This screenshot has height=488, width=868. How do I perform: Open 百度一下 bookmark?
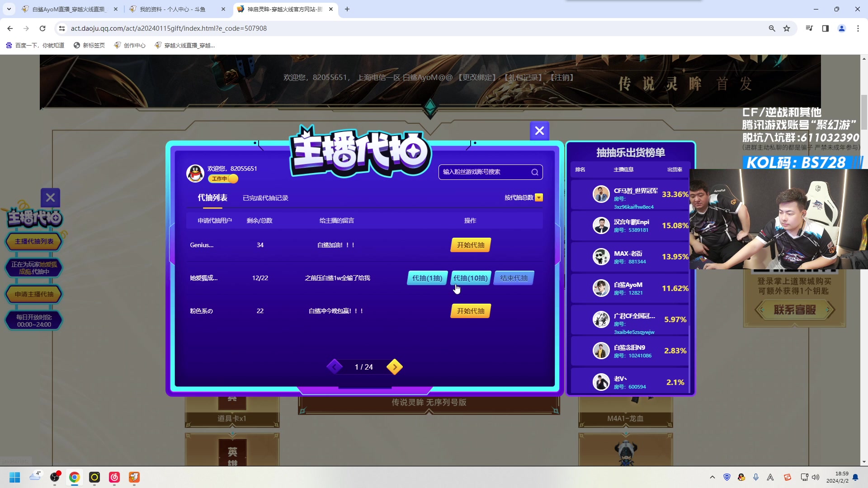click(35, 45)
